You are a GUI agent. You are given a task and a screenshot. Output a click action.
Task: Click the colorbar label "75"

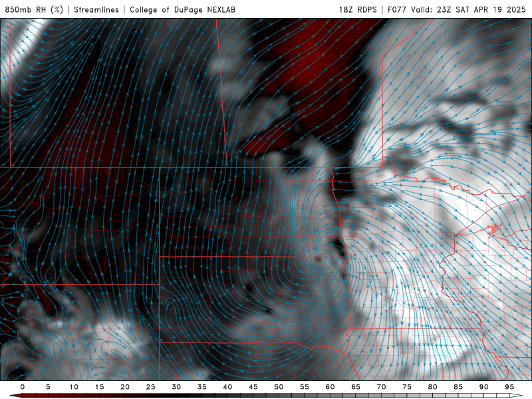coord(407,387)
